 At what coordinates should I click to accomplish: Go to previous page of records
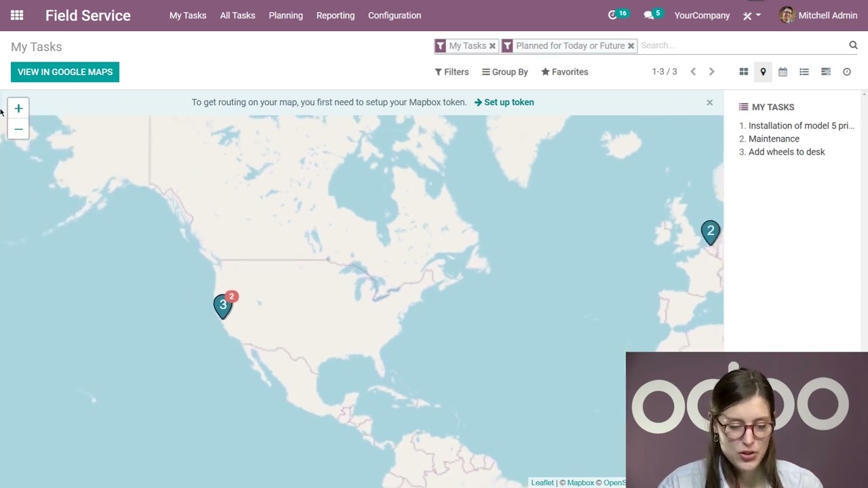693,72
